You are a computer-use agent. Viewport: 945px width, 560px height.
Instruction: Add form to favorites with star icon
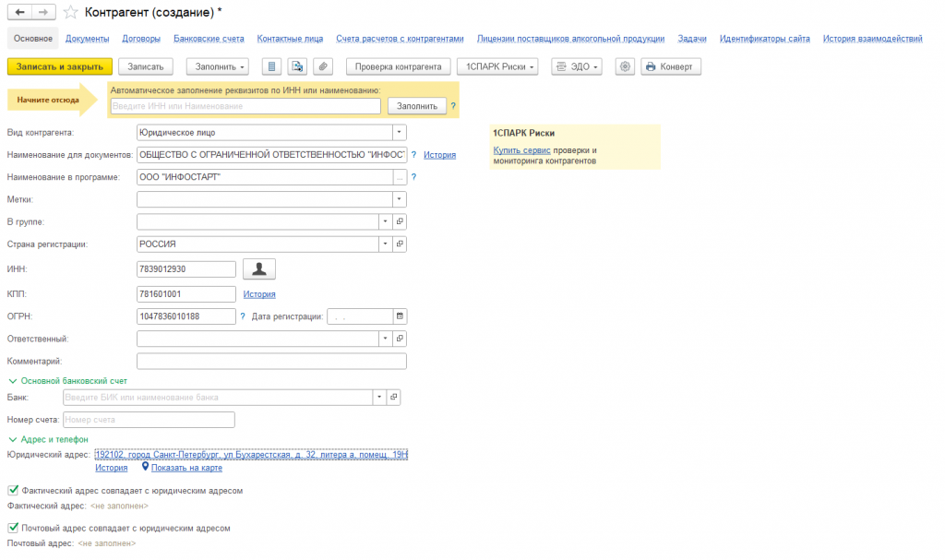[70, 12]
